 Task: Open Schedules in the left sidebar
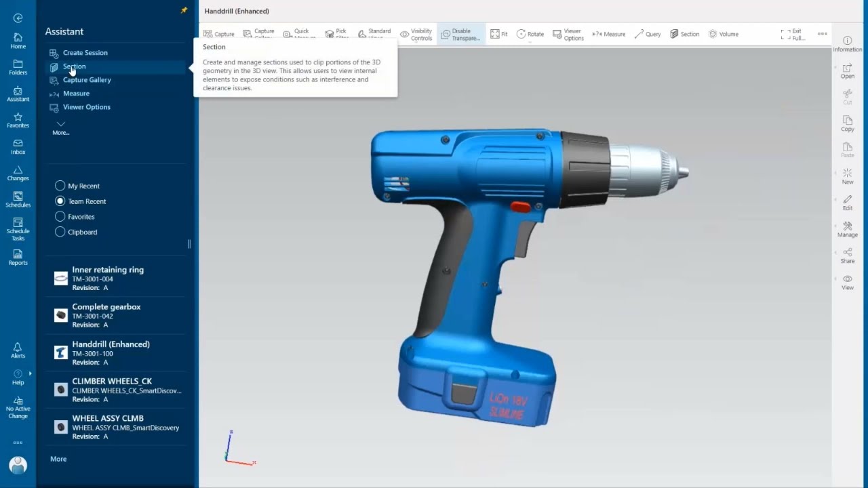coord(18,199)
